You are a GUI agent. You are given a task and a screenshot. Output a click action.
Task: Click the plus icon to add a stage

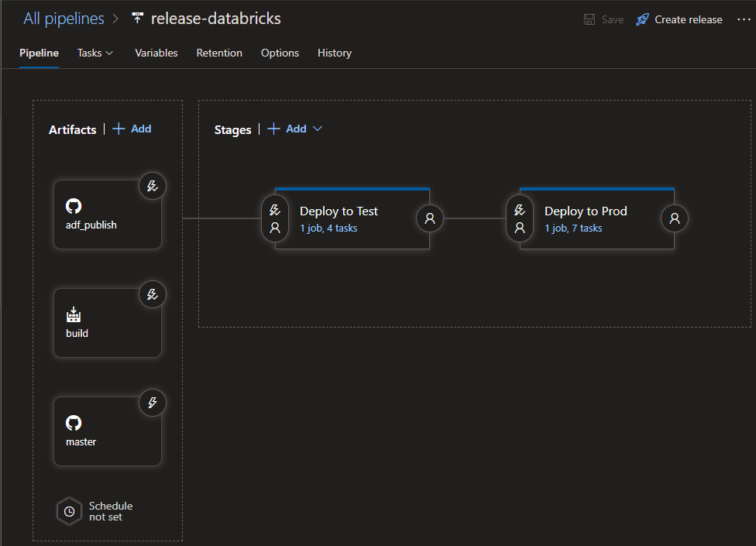coord(273,129)
